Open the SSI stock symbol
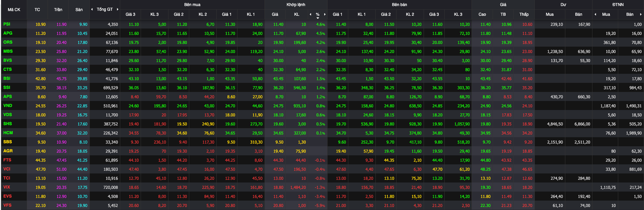 [7, 88]
